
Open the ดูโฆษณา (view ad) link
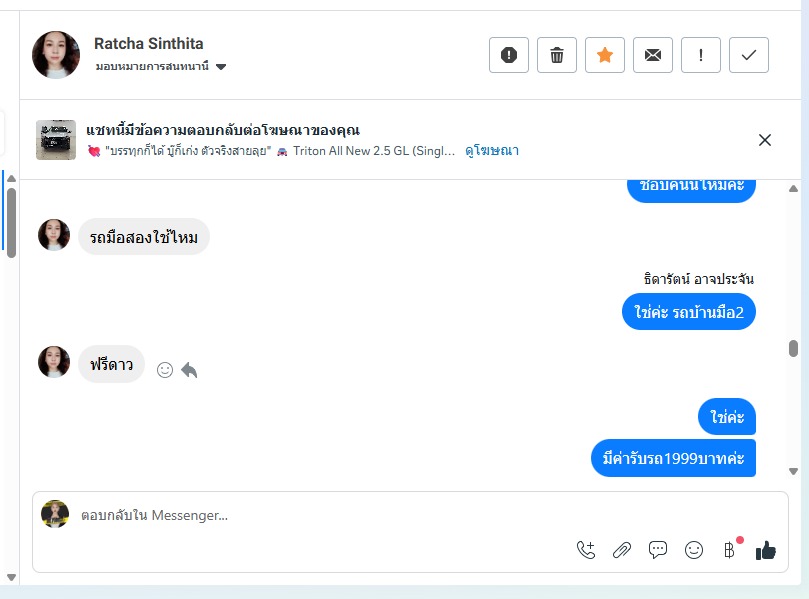[492, 151]
